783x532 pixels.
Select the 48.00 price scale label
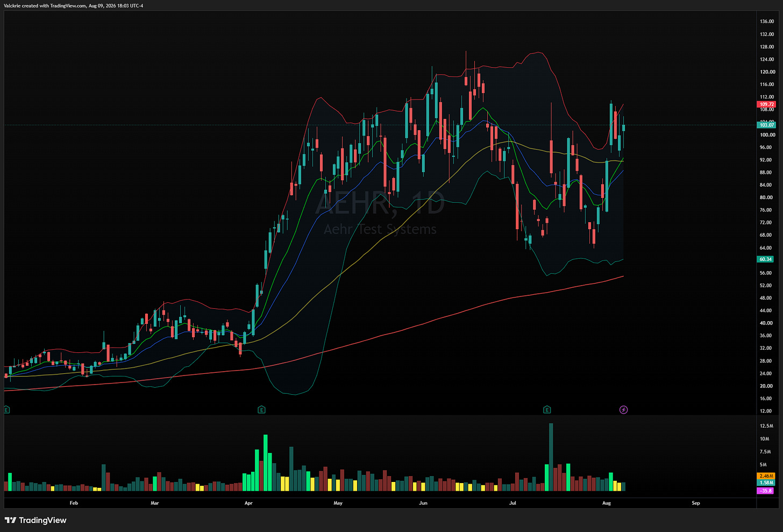pos(766,298)
